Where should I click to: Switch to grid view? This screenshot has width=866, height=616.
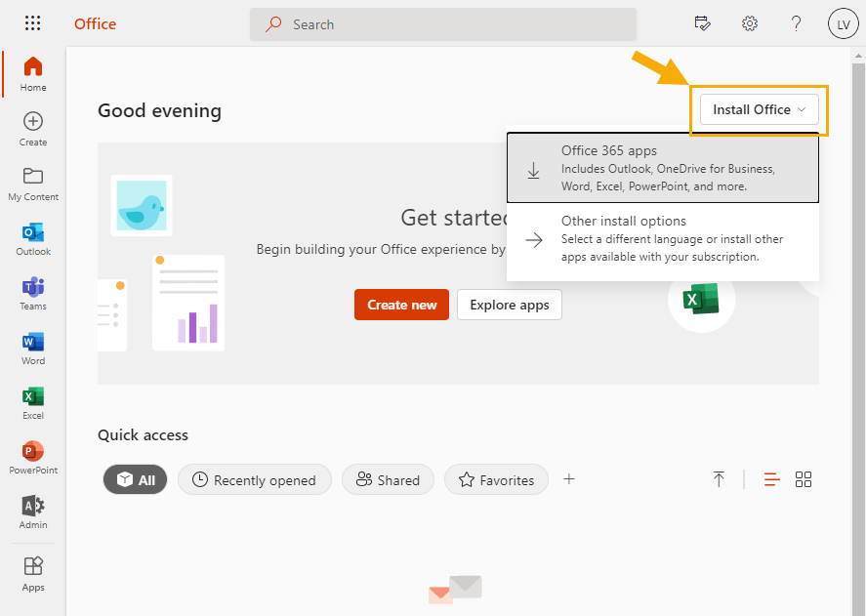pyautogui.click(x=804, y=479)
